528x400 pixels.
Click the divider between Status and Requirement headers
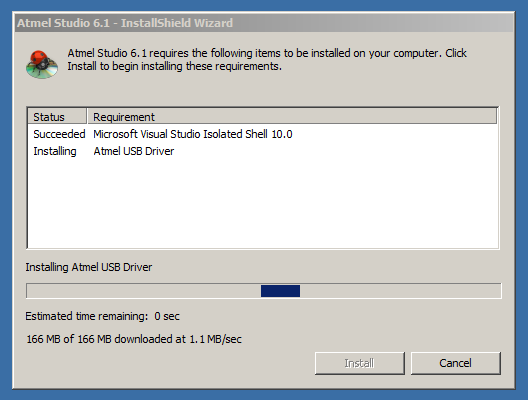coord(87,116)
